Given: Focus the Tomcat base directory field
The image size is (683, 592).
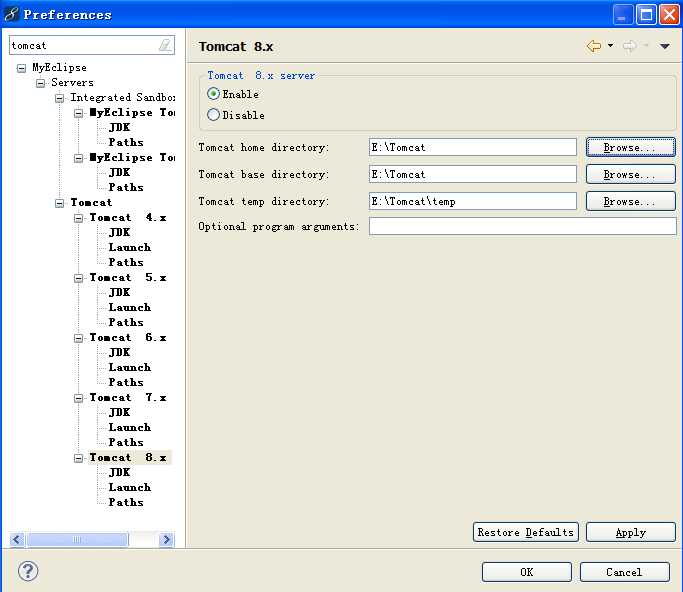Looking at the screenshot, I should (x=473, y=174).
